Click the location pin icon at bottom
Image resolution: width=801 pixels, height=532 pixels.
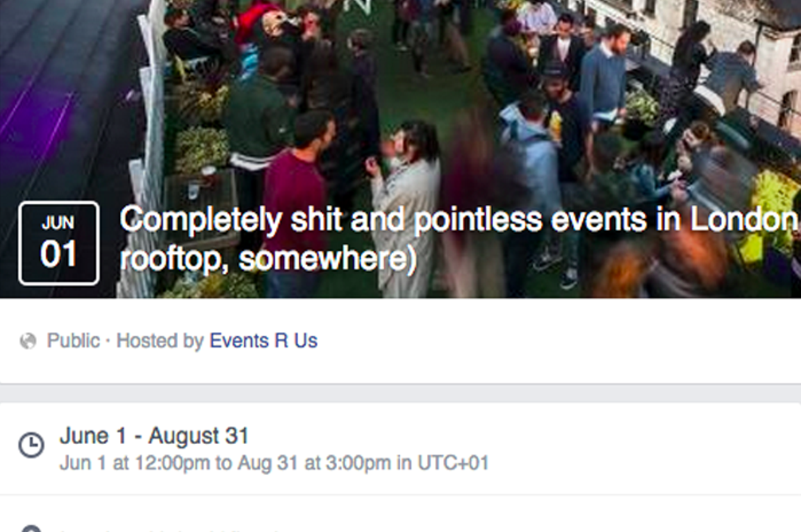point(31,529)
